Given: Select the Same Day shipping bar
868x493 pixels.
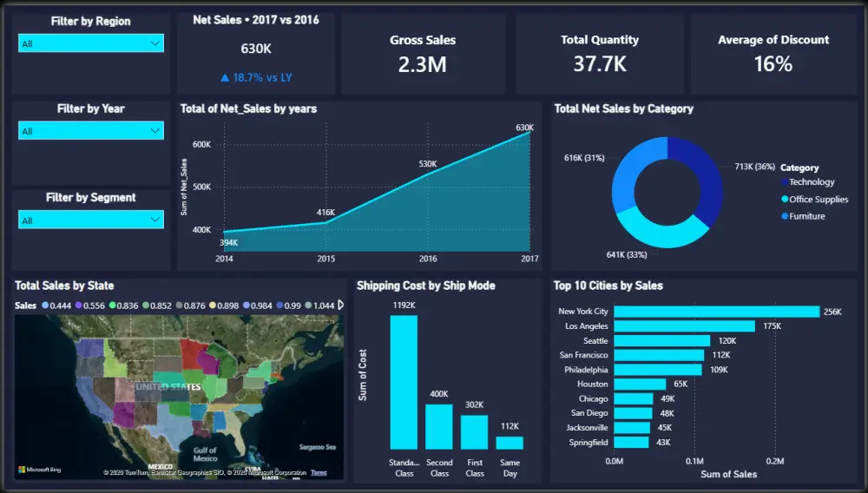Looking at the screenshot, I should 510,443.
